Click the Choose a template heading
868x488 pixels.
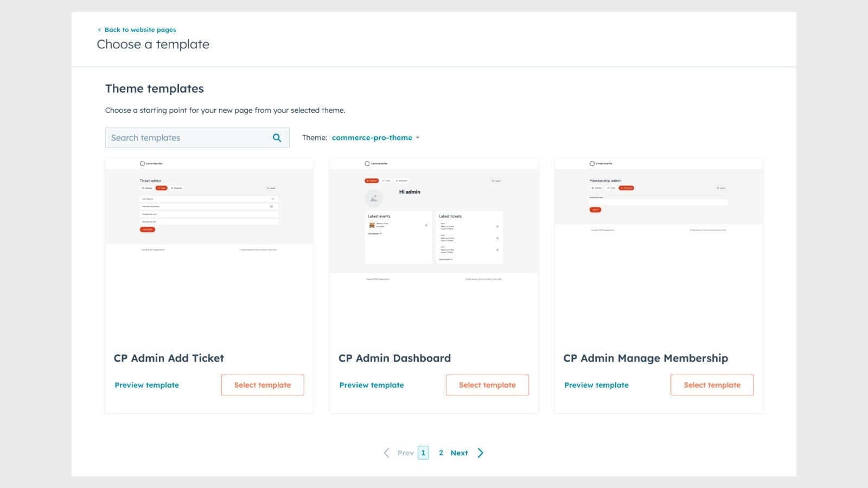point(153,44)
